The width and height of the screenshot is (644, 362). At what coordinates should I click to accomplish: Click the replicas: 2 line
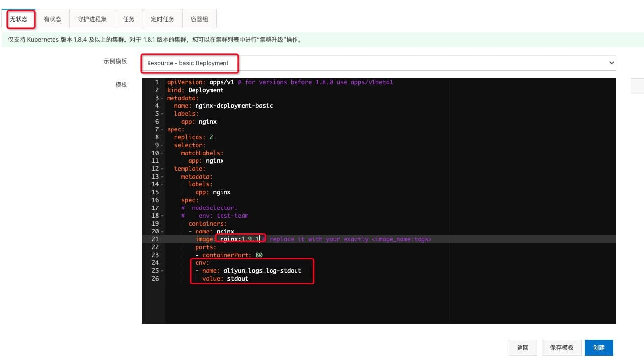pyautogui.click(x=194, y=137)
